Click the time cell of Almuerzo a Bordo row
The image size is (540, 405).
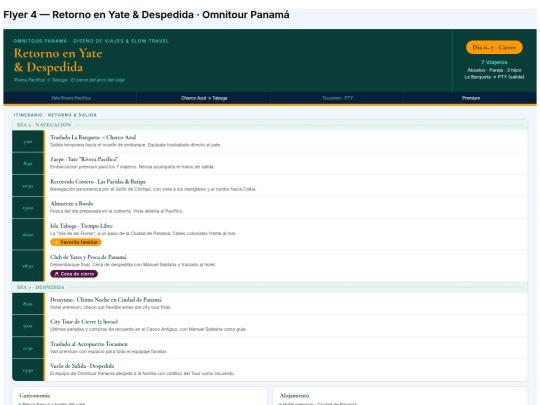coord(28,208)
